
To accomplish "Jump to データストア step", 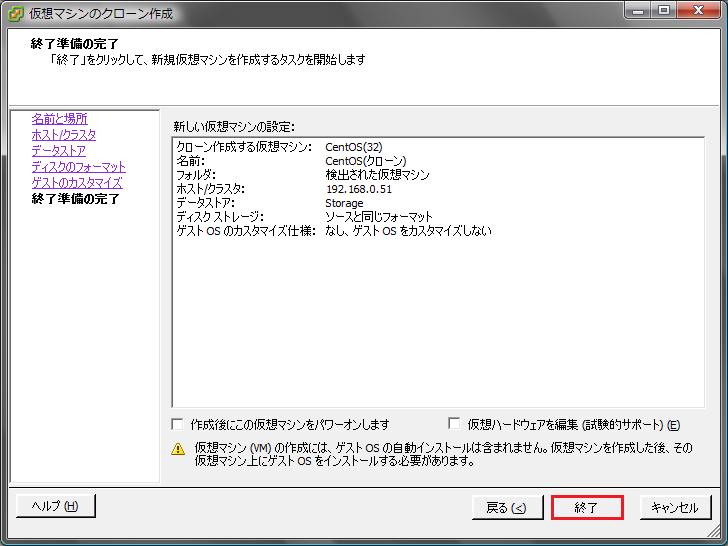I will click(x=58, y=151).
